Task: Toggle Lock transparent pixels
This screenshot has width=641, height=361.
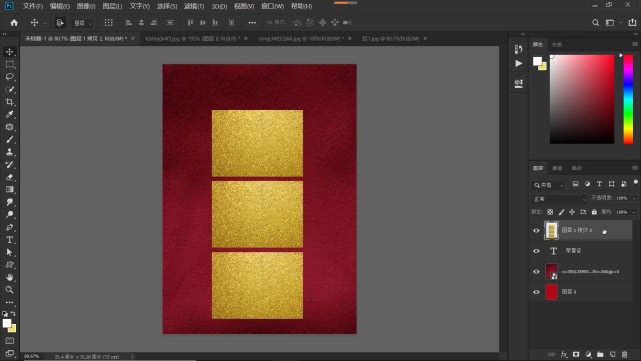Action: pos(550,212)
